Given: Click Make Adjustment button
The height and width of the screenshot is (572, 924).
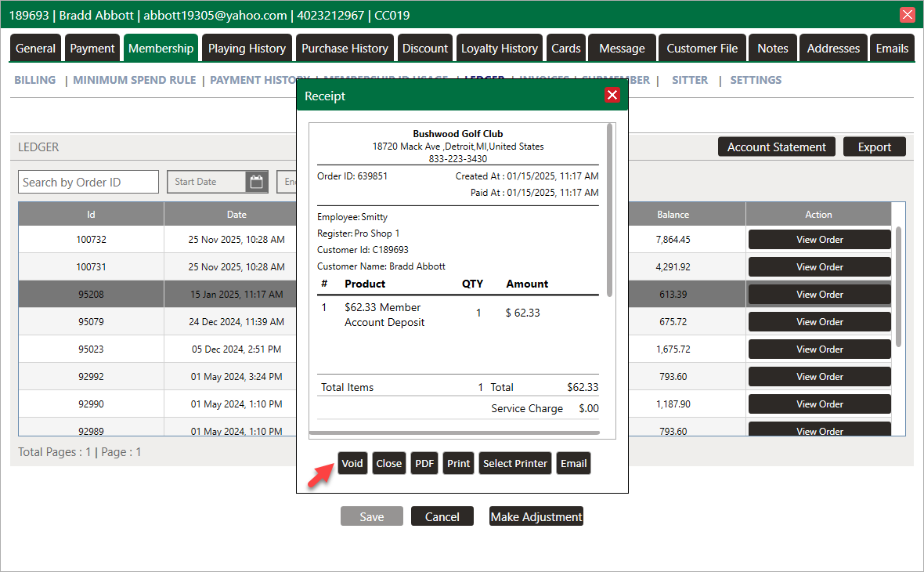Looking at the screenshot, I should [536, 516].
